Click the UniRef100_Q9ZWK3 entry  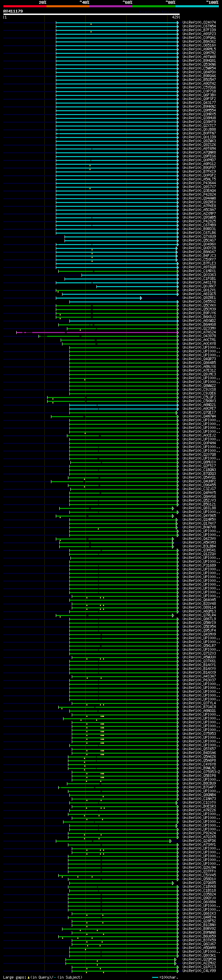point(199,141)
